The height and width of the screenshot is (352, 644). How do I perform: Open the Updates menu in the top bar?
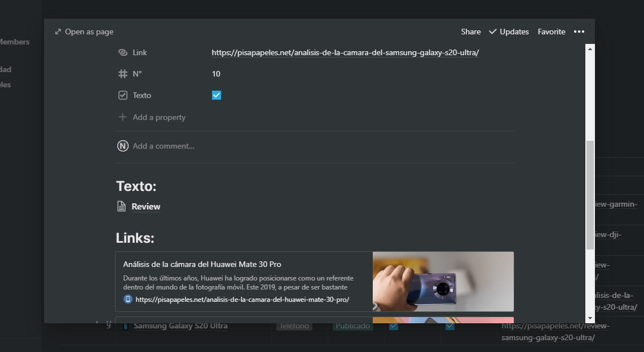509,32
